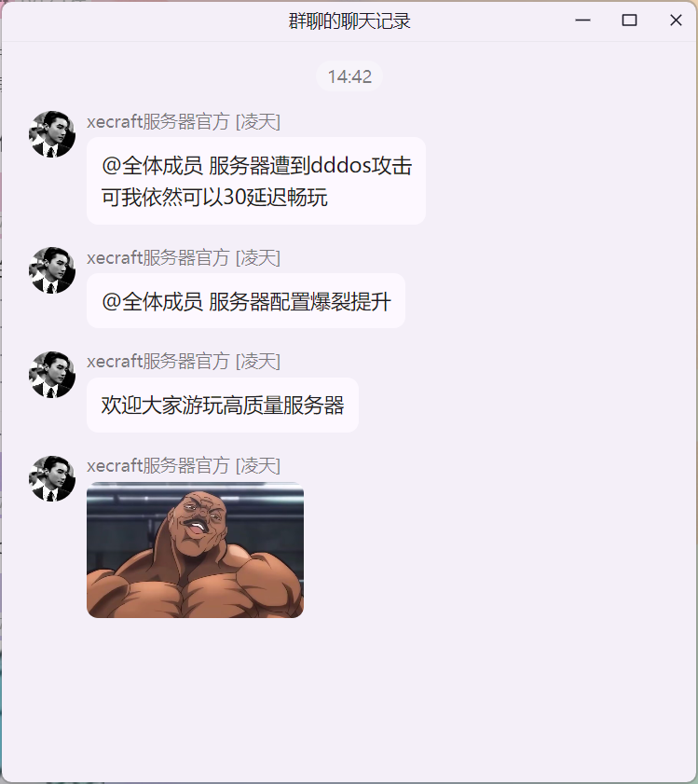Screen dimensions: 698x784
Task: Click the sender name above 欢迎大家游玩 bubble
Action: pos(183,362)
